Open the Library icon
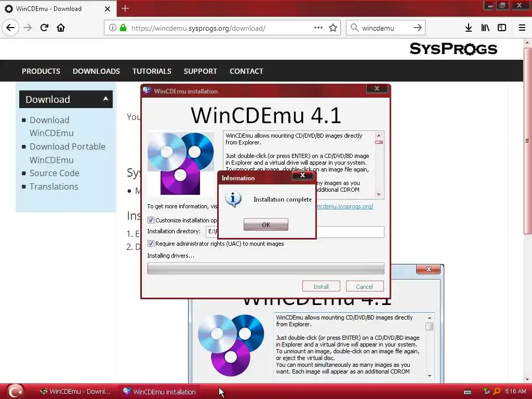The height and width of the screenshot is (399, 532). (485, 28)
